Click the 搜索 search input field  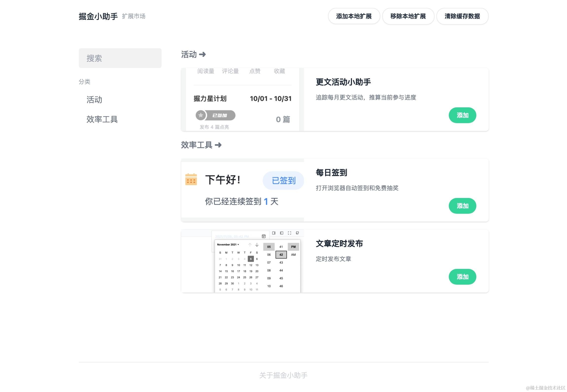120,58
